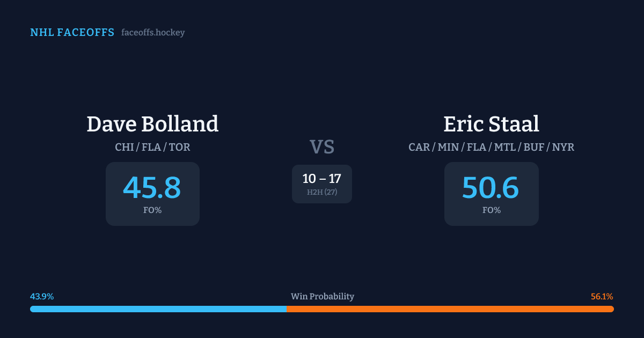Click the NHL FACEOFFS header title
644x338 pixels.
click(x=72, y=33)
